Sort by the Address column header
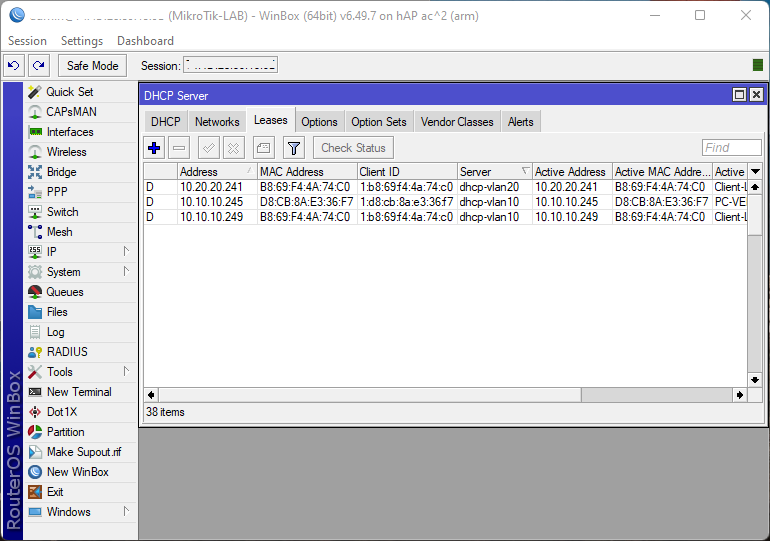The width and height of the screenshot is (770, 541). click(217, 172)
